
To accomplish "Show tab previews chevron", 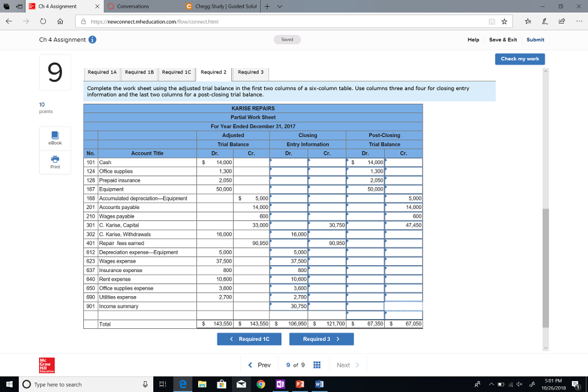I will point(280,6).
